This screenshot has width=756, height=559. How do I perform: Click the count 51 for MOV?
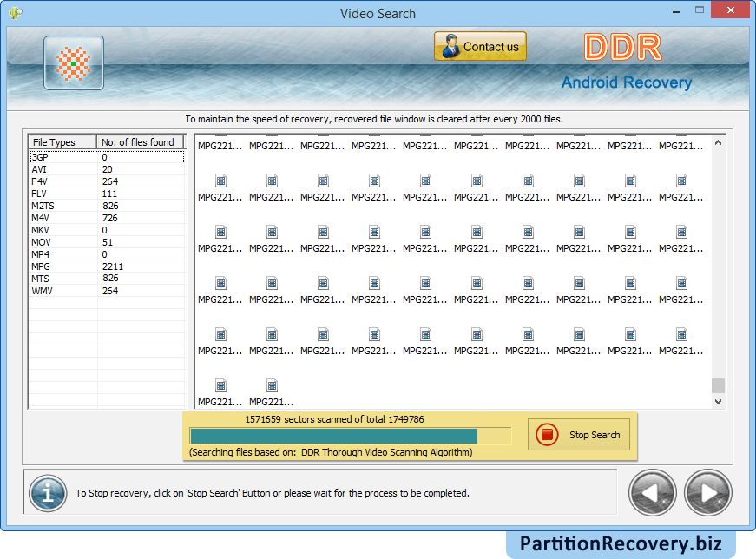click(x=107, y=242)
